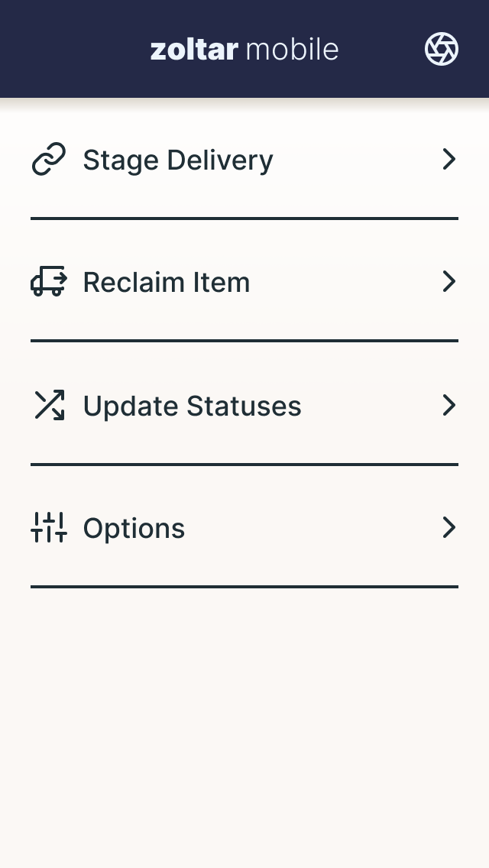Open the Options menu label
Viewport: 489px width, 868px height.
(x=134, y=529)
